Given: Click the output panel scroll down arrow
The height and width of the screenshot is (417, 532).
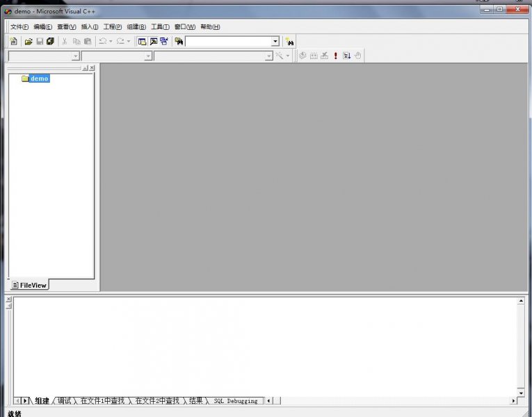Looking at the screenshot, I should (x=521, y=393).
